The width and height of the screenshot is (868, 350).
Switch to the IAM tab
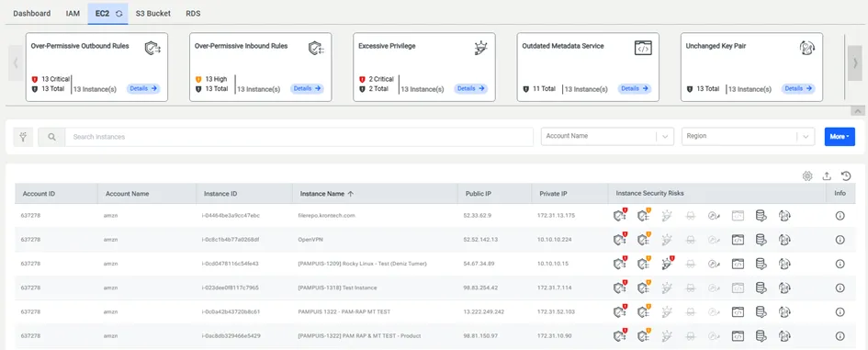point(73,13)
